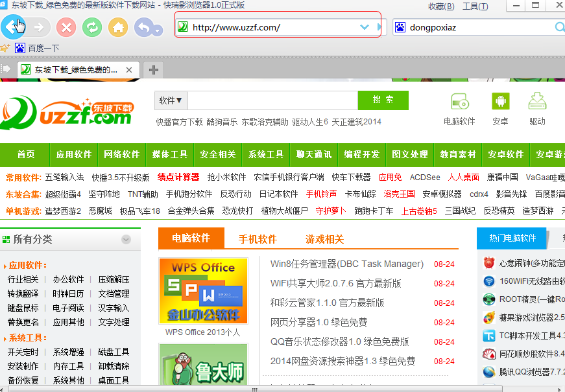Open the 工具(T) menu
565x392 pixels.
(x=475, y=6)
